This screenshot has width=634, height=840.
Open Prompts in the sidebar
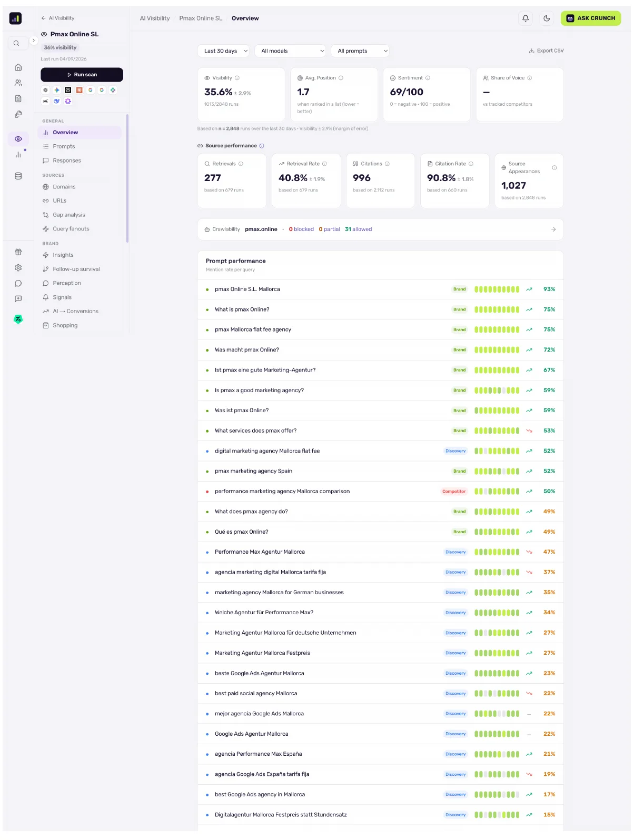80,147
